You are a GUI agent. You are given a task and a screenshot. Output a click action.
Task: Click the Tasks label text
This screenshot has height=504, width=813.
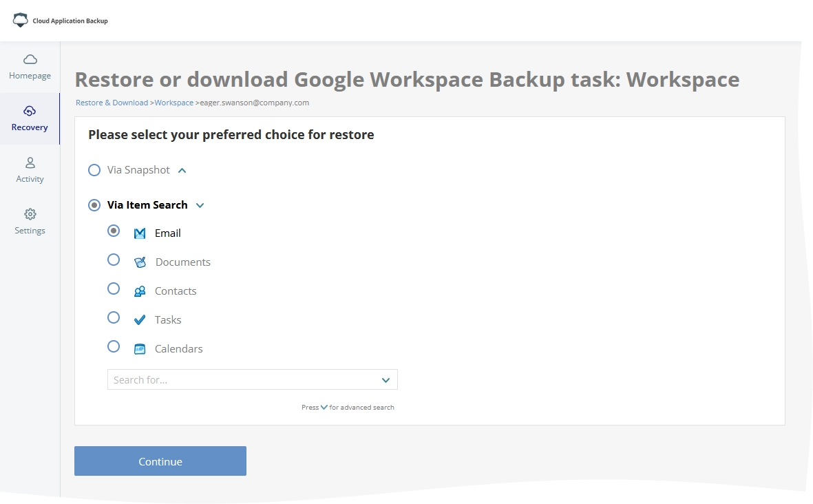click(168, 320)
